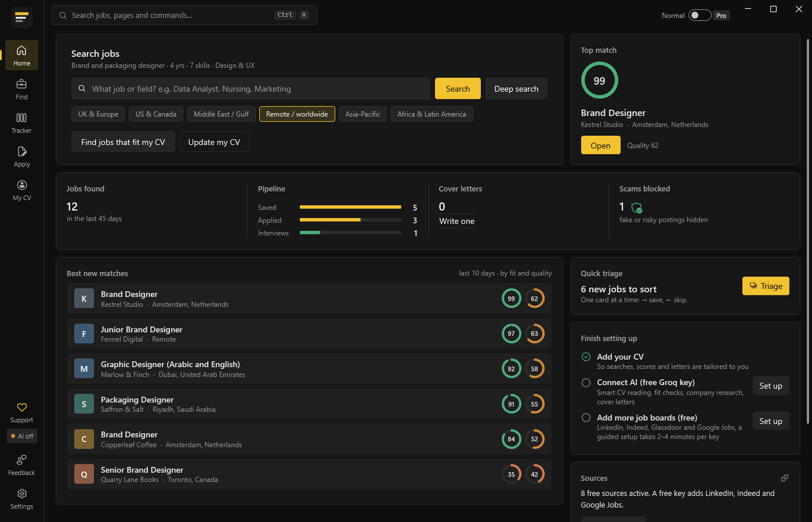
Task: Click the Sources plug icon
Action: click(x=785, y=478)
